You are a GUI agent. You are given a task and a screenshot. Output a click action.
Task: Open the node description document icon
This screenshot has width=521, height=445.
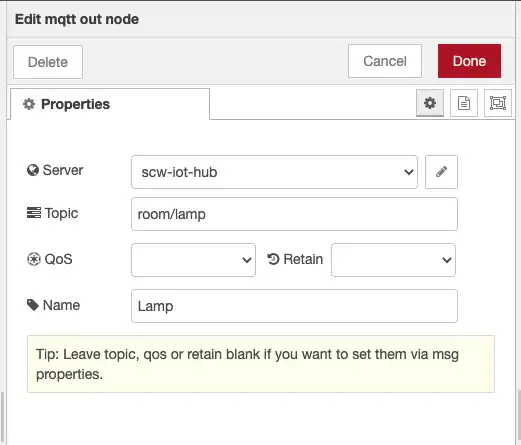[x=464, y=103]
